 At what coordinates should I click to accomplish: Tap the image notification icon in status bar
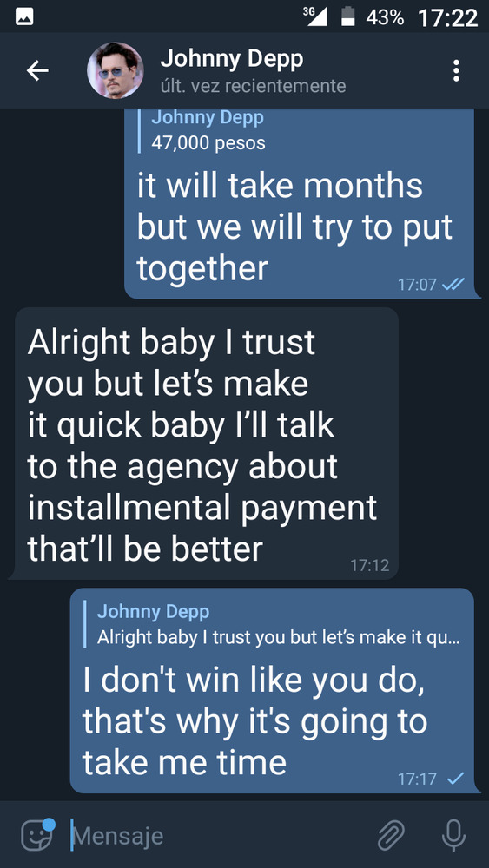pyautogui.click(x=24, y=16)
